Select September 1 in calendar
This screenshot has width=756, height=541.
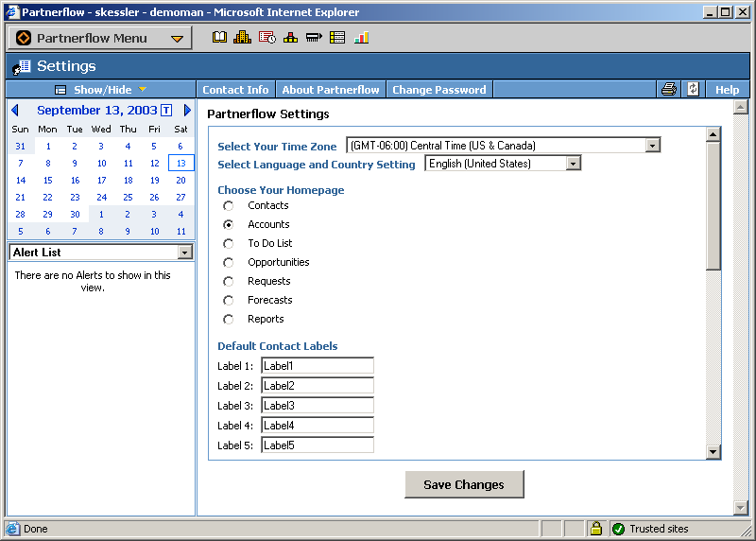click(x=48, y=147)
